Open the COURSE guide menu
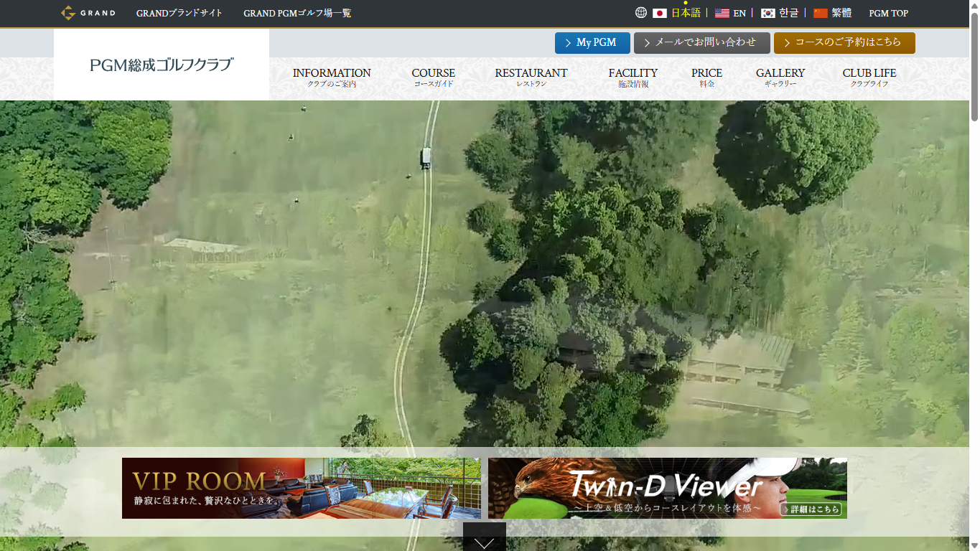The image size is (980, 551). point(434,77)
